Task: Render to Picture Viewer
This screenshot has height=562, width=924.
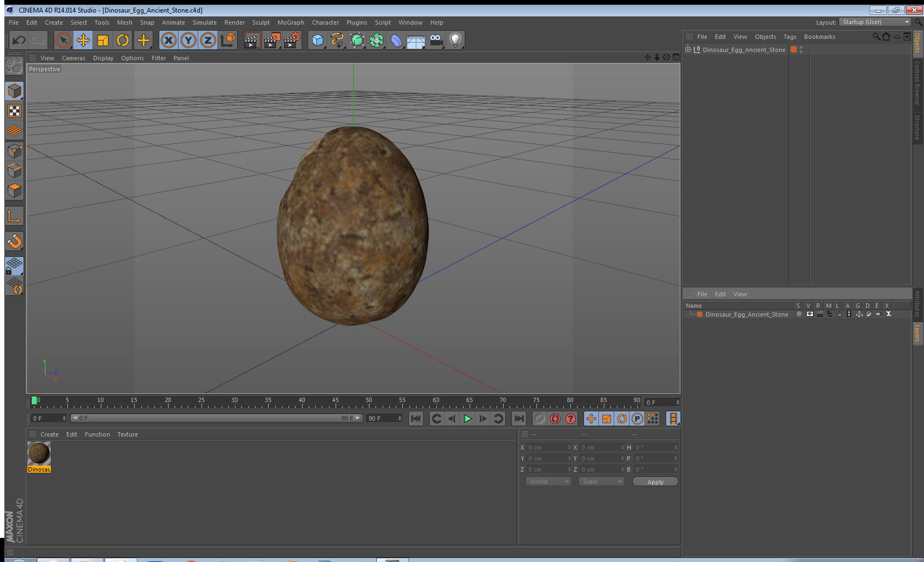Action: pyautogui.click(x=272, y=40)
